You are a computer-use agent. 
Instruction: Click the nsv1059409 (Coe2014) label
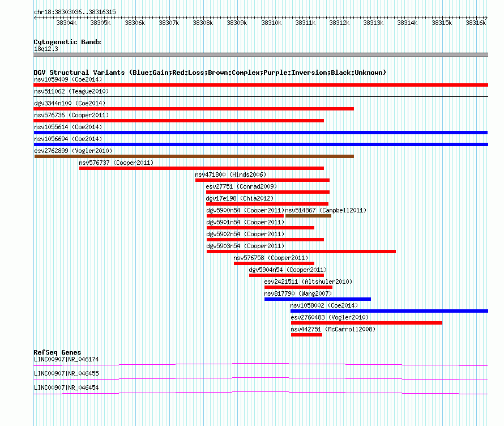tap(68, 79)
